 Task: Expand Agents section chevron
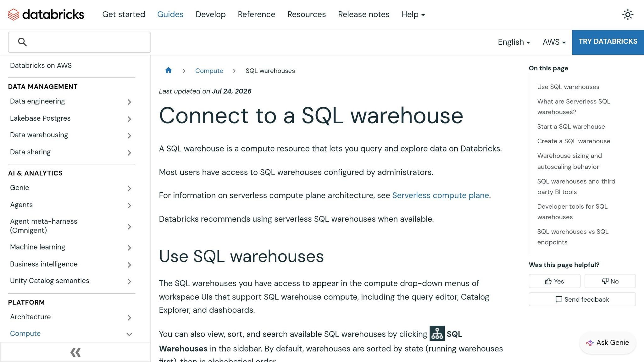point(129,206)
